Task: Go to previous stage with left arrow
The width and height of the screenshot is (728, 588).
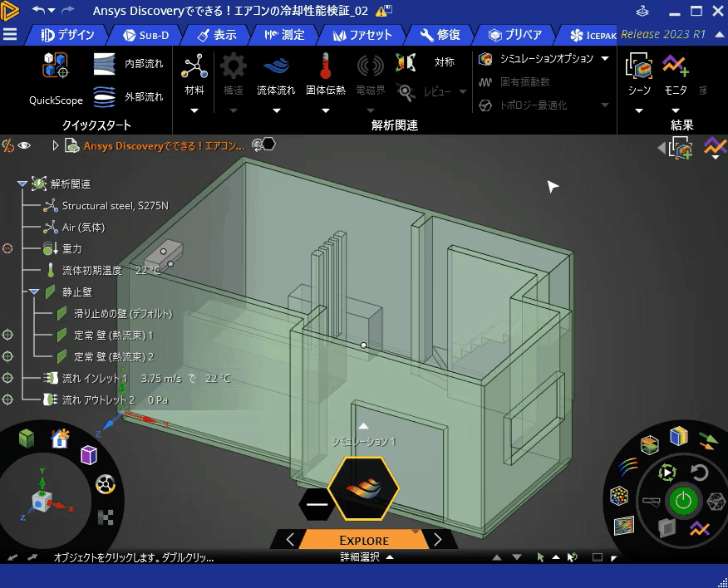Action: tap(290, 539)
